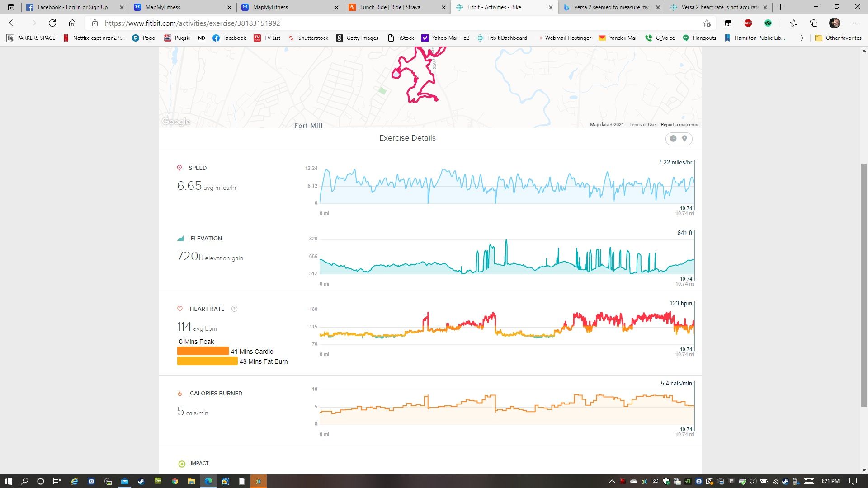This screenshot has width=868, height=488.
Task: Open the Adblock Plus extension icon
Action: pyautogui.click(x=748, y=23)
